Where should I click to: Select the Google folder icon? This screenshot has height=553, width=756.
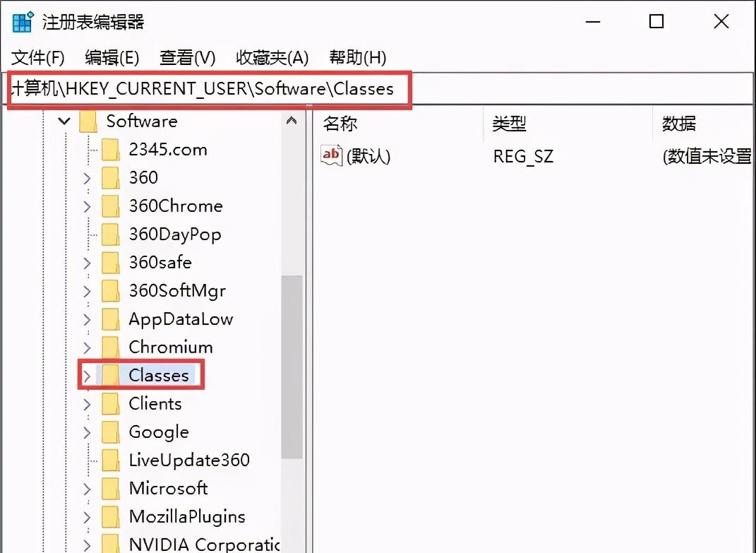(112, 432)
